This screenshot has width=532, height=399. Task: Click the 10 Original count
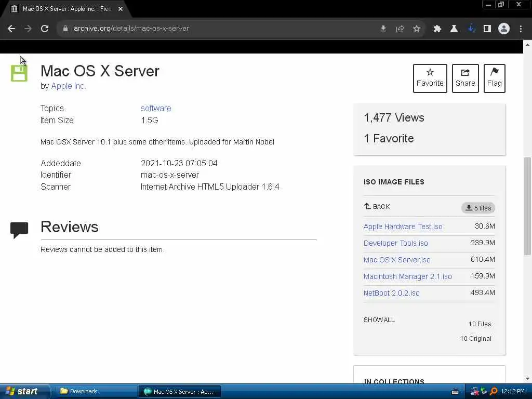click(476, 339)
